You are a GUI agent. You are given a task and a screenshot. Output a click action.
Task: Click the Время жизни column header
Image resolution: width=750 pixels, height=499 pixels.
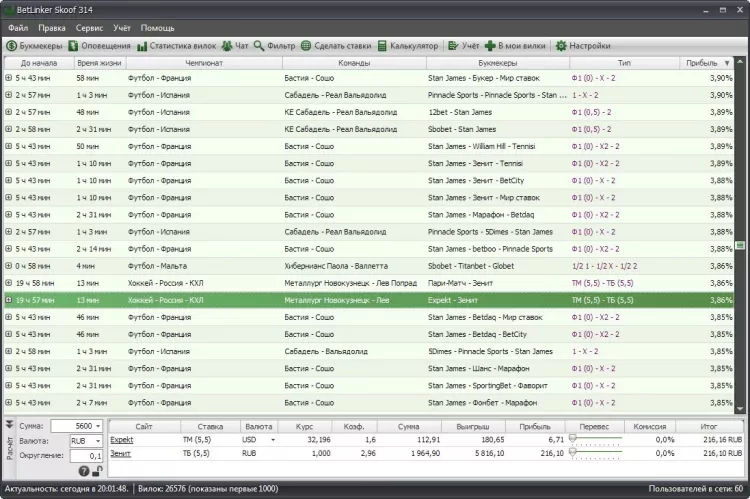point(100,63)
